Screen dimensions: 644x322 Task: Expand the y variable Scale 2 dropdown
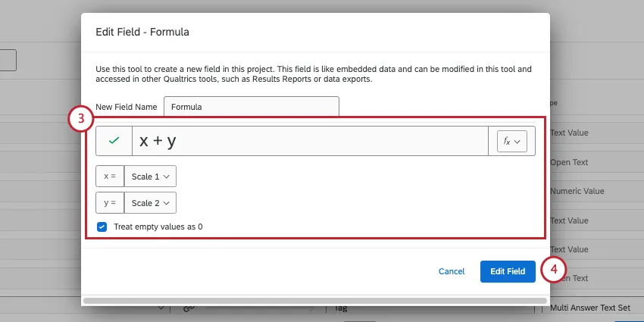150,203
